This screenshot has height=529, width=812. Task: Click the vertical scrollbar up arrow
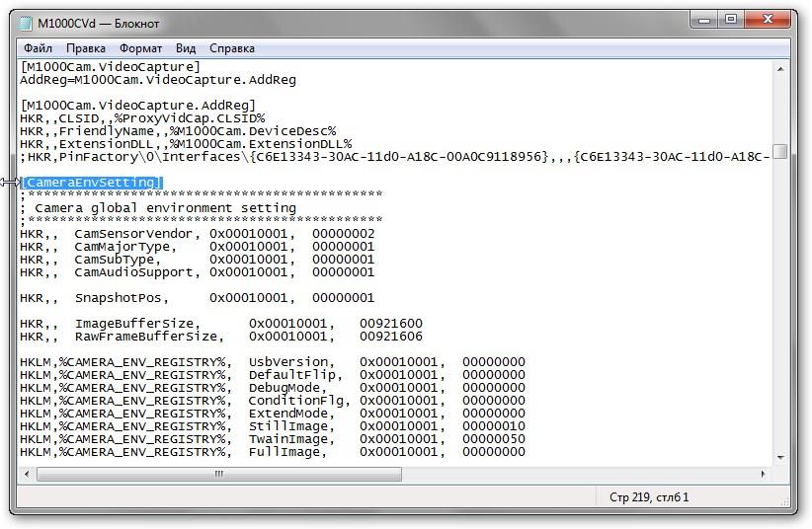pyautogui.click(x=779, y=68)
